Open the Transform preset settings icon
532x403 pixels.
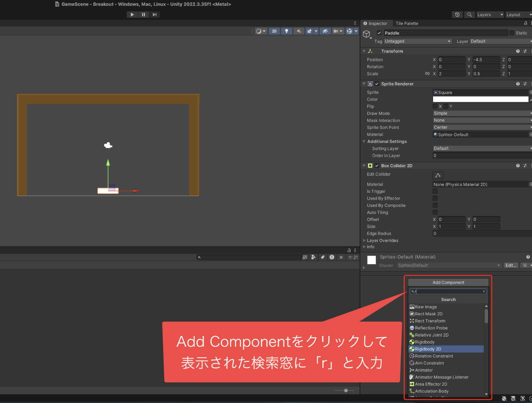click(x=525, y=51)
